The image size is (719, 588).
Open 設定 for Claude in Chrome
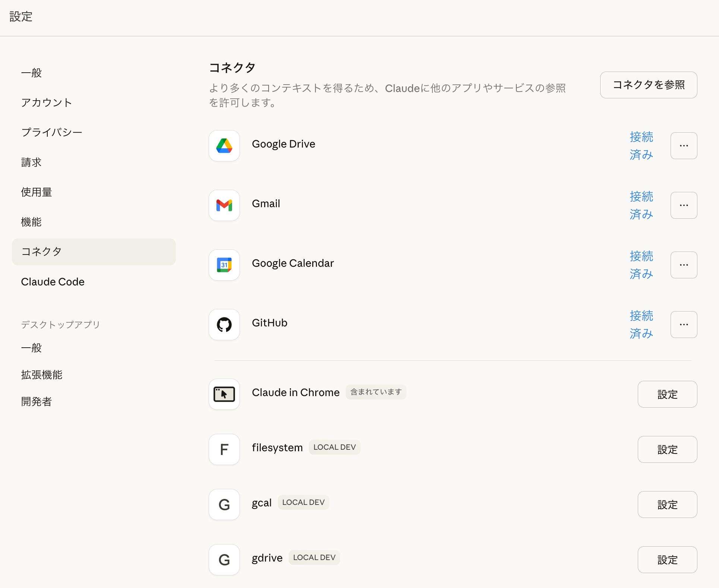667,394
